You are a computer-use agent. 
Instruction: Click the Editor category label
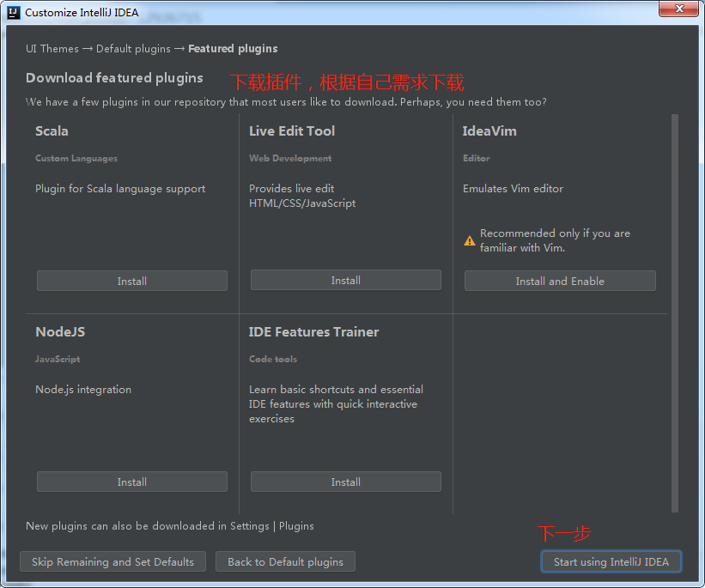click(x=477, y=158)
